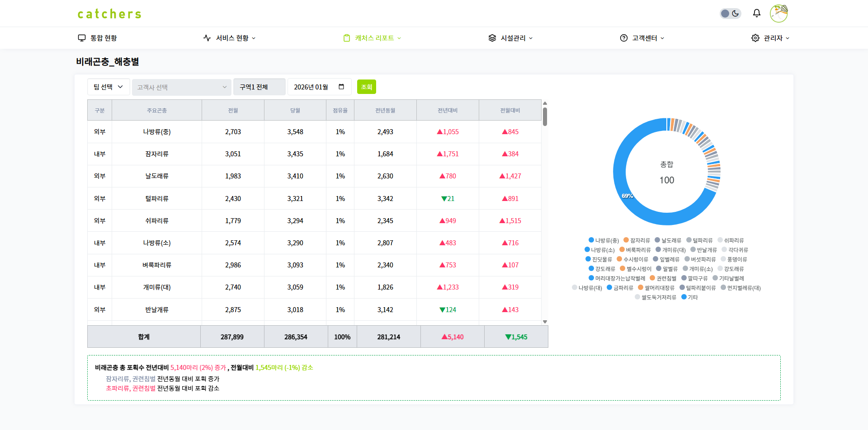Open the 팀 선택 dropdown
Screen dimensions: 868x430
[x=108, y=87]
